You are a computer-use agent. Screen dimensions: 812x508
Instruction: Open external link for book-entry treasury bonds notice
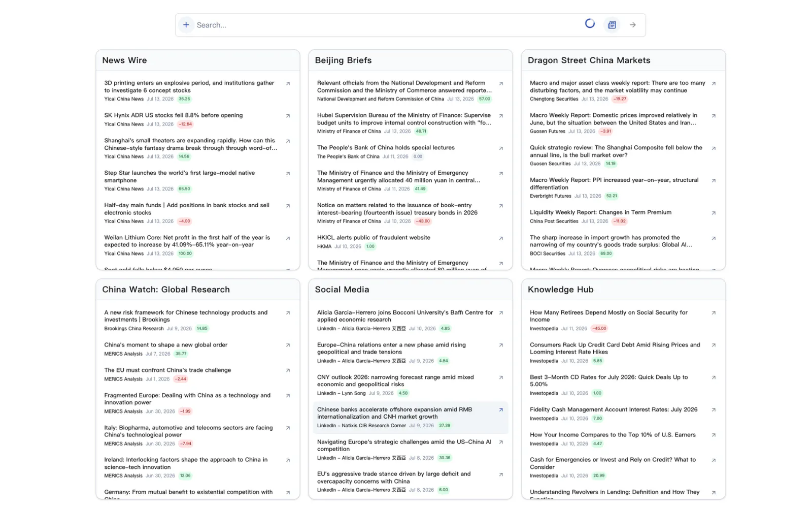coord(501,206)
